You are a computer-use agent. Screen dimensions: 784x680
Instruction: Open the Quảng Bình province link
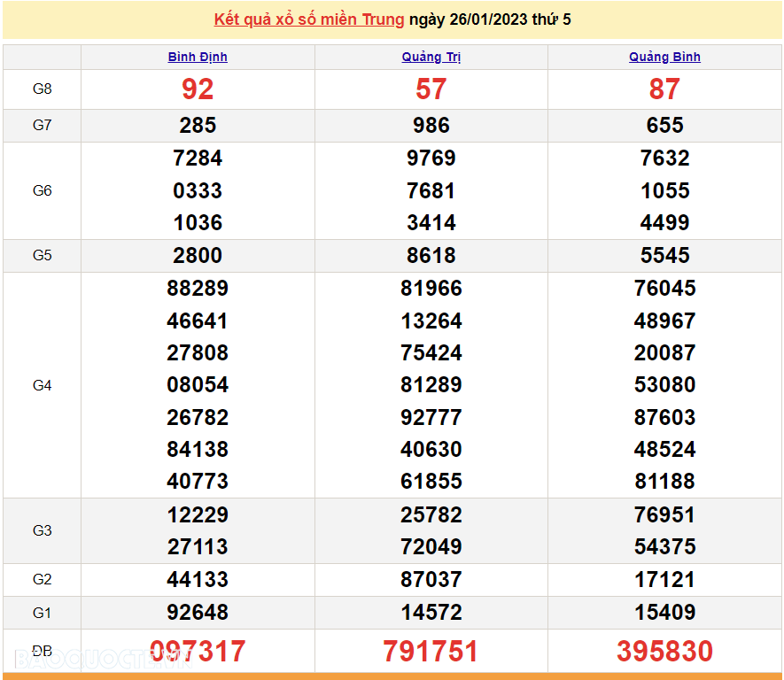pos(664,57)
